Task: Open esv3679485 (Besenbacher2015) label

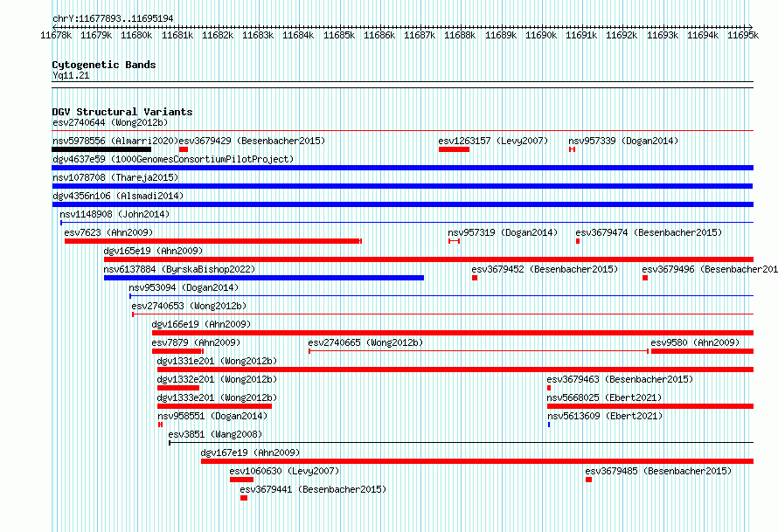Action: pyautogui.click(x=658, y=471)
